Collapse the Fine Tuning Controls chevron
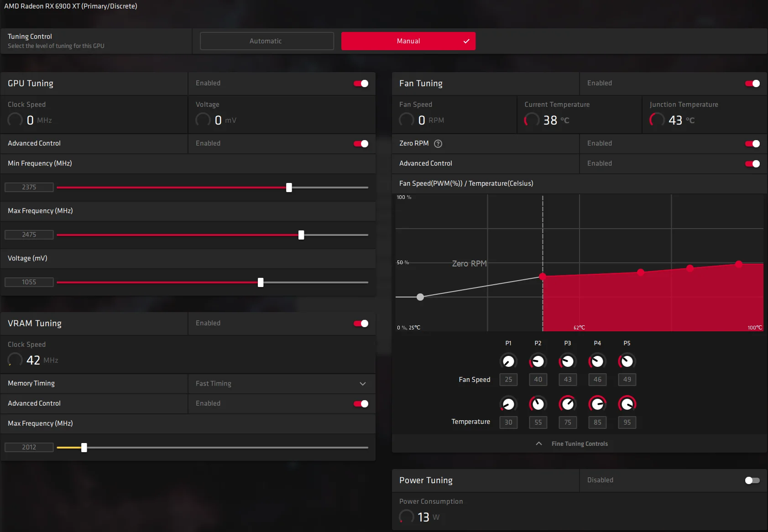 [x=539, y=443]
